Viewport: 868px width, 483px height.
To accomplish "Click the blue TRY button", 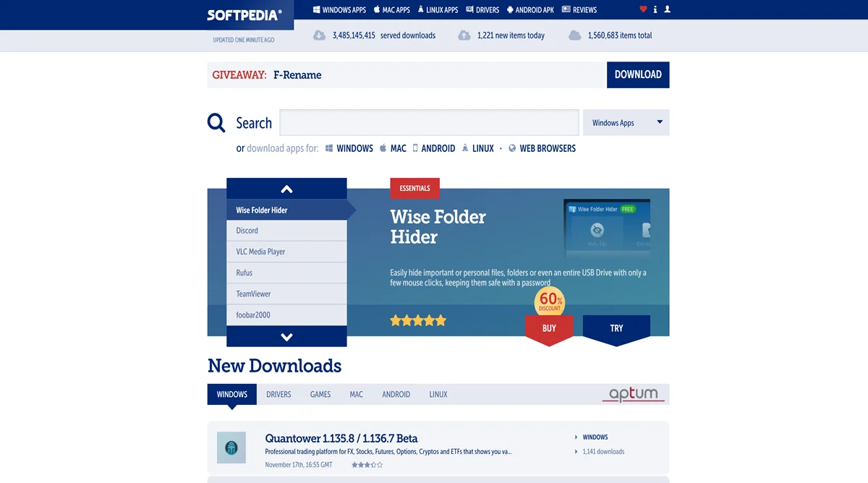I will coord(616,328).
